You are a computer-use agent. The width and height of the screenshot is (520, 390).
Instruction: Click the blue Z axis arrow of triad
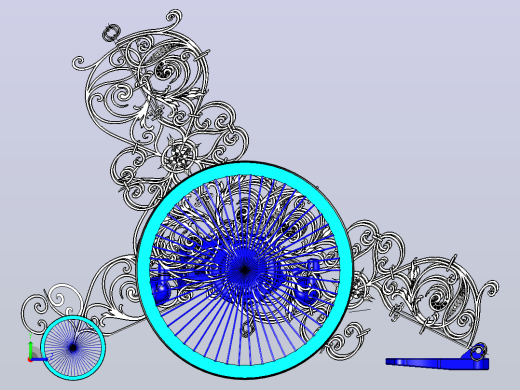[40, 359]
